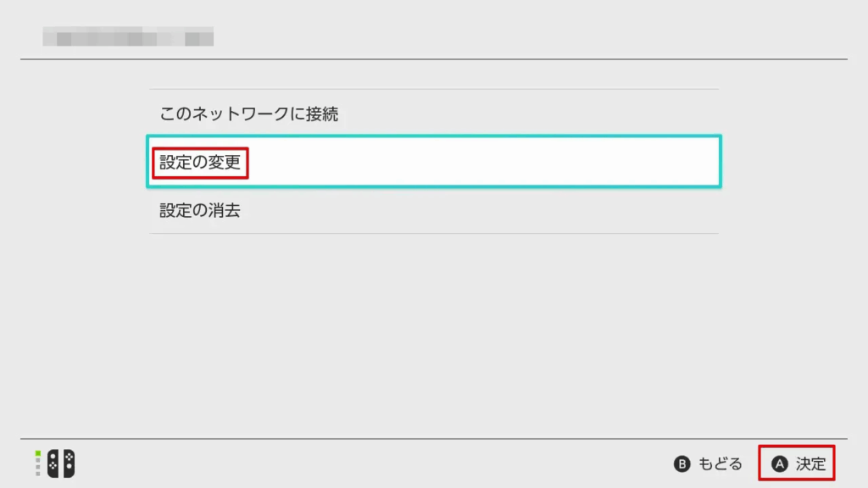This screenshot has height=488, width=868.
Task: Click the right Joy-Con half of controller icon
Action: point(68,463)
